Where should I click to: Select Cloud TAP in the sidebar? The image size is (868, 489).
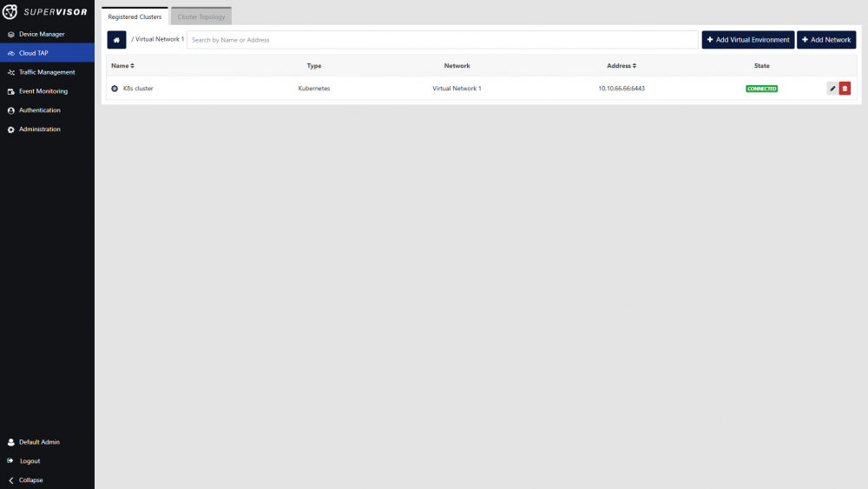tap(34, 53)
